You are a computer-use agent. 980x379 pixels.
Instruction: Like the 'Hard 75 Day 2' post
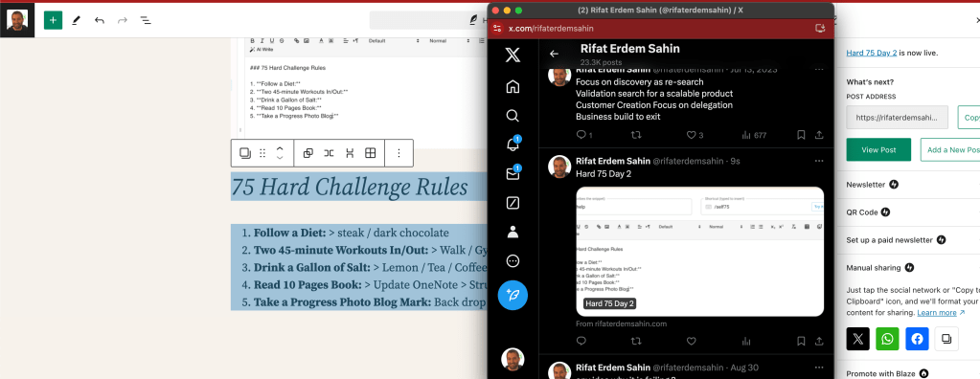[692, 341]
